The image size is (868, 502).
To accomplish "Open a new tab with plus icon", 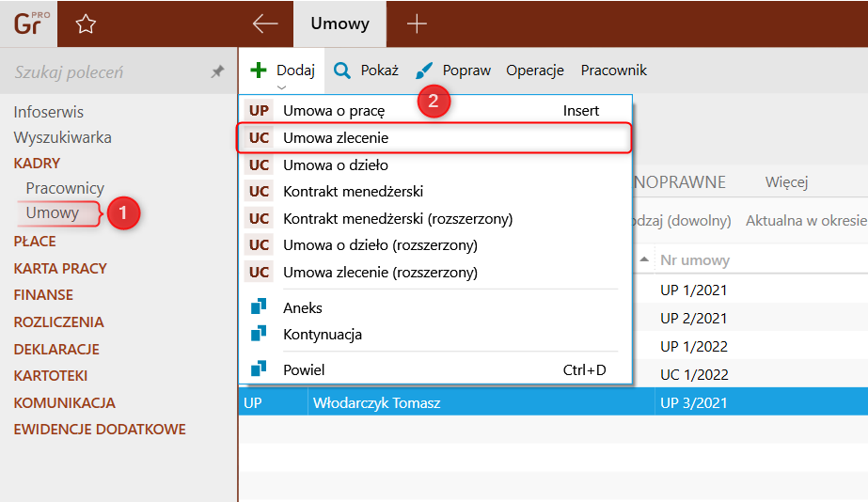I will [417, 24].
